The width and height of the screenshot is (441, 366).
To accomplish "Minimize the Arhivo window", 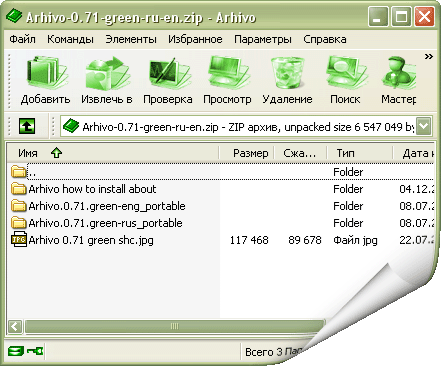I will pyautogui.click(x=378, y=16).
